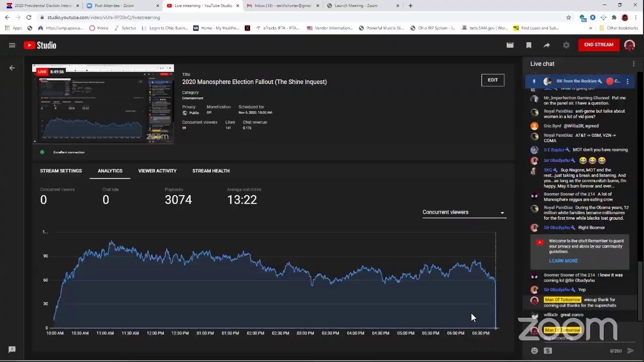
Task: Open the Stream Health tab
Action: point(211,171)
